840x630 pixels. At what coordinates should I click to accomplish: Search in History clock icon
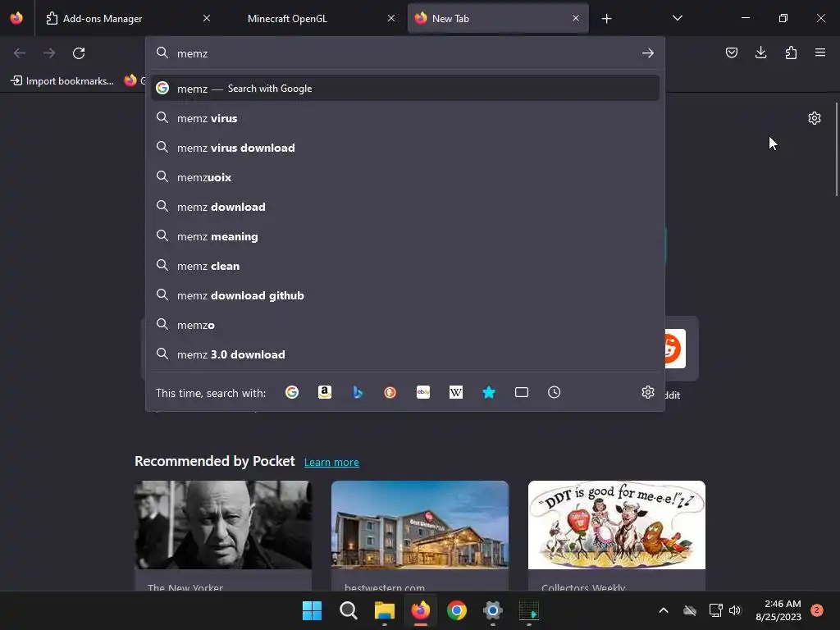click(555, 393)
